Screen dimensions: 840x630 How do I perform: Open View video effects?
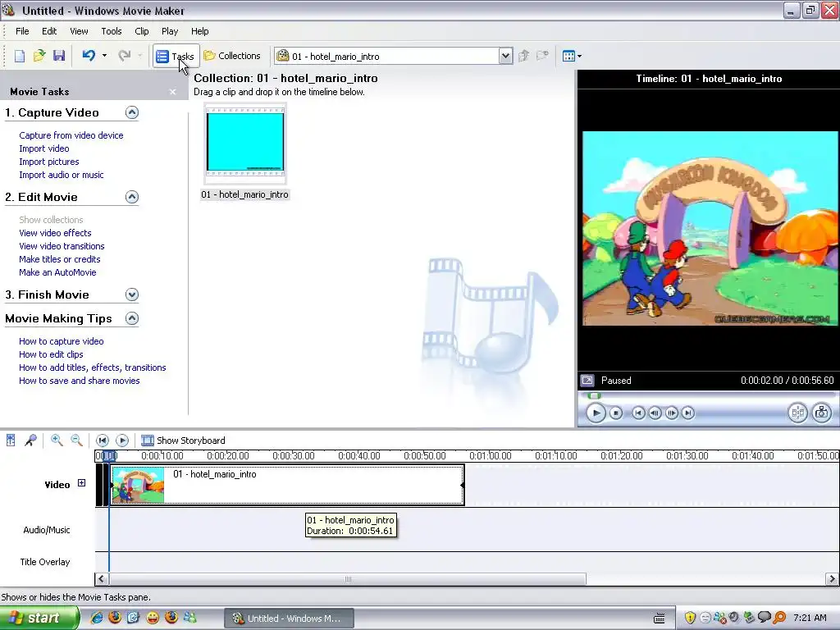pos(55,233)
